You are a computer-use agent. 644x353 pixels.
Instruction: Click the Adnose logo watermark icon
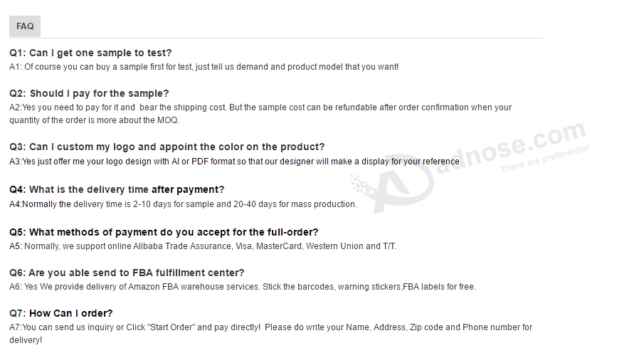click(392, 187)
